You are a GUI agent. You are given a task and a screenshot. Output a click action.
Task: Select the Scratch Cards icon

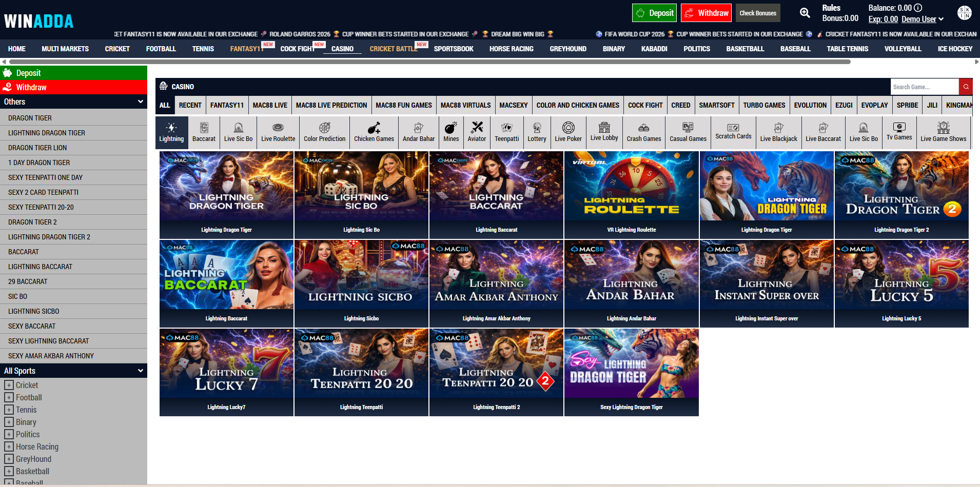733,127
